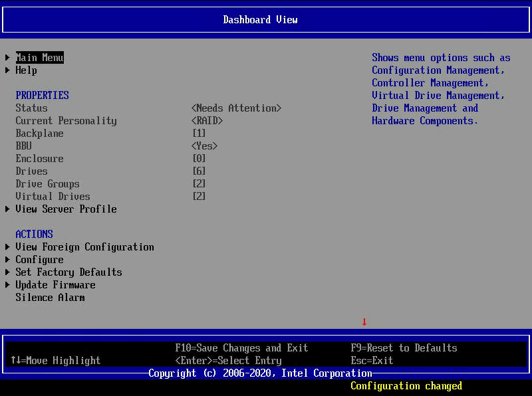
Task: Click the arrow icon beside Configure
Action: pos(7,259)
